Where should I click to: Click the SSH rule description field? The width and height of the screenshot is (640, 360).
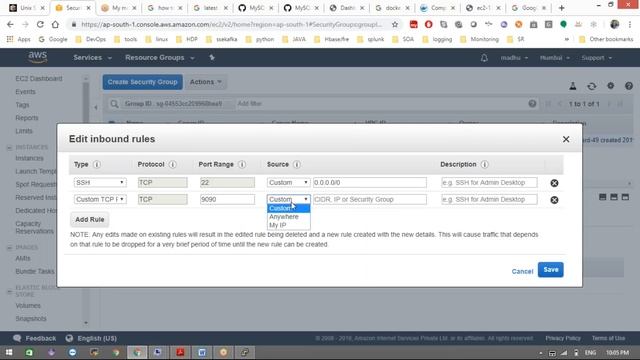click(489, 182)
